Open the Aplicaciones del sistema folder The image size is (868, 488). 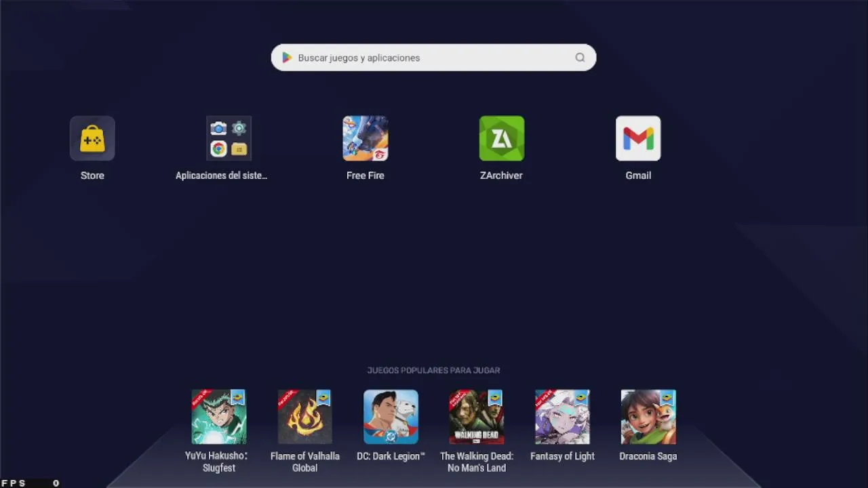pyautogui.click(x=229, y=138)
